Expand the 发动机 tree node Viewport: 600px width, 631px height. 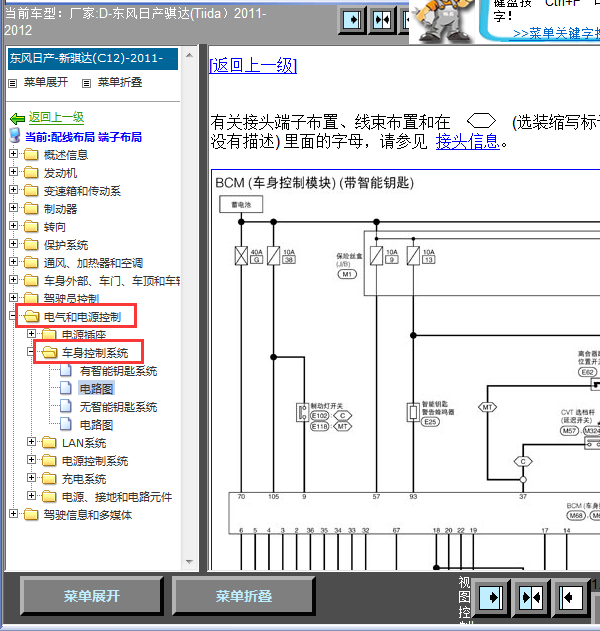tap(13, 172)
